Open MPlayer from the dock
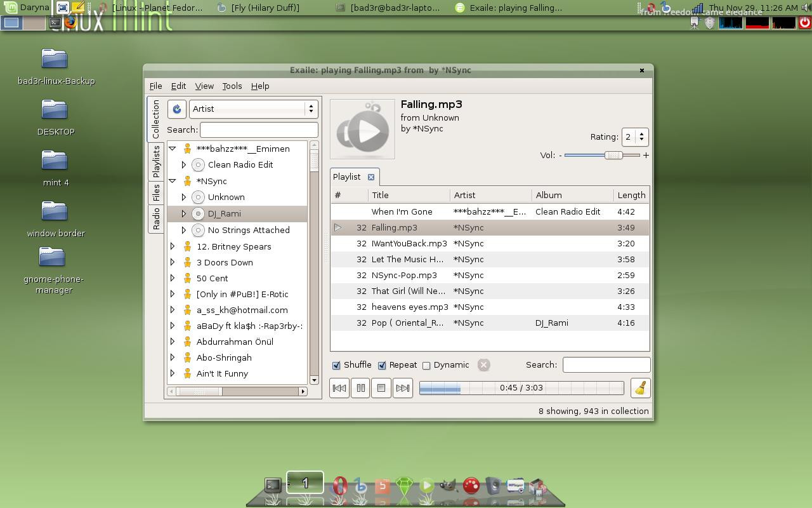 (516, 486)
